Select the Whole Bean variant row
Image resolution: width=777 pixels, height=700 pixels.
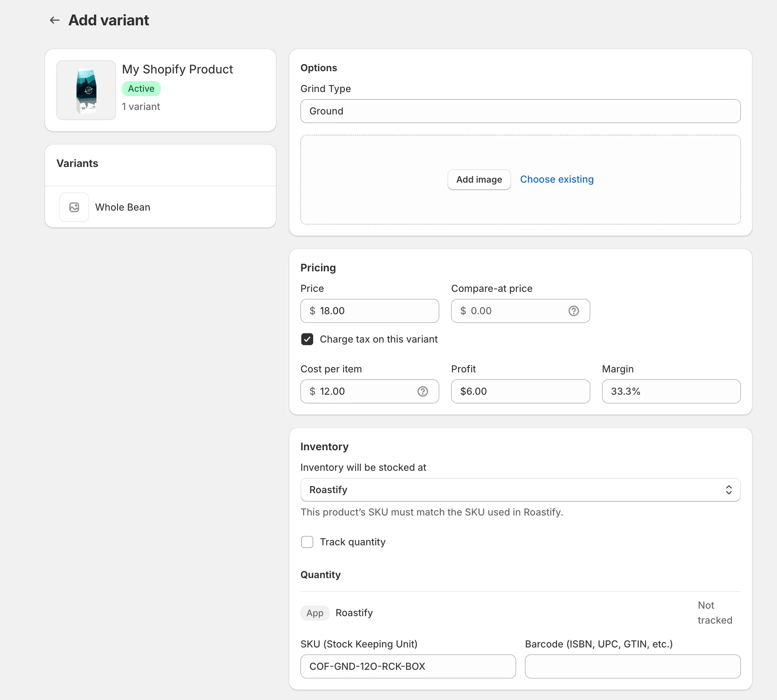(x=160, y=207)
